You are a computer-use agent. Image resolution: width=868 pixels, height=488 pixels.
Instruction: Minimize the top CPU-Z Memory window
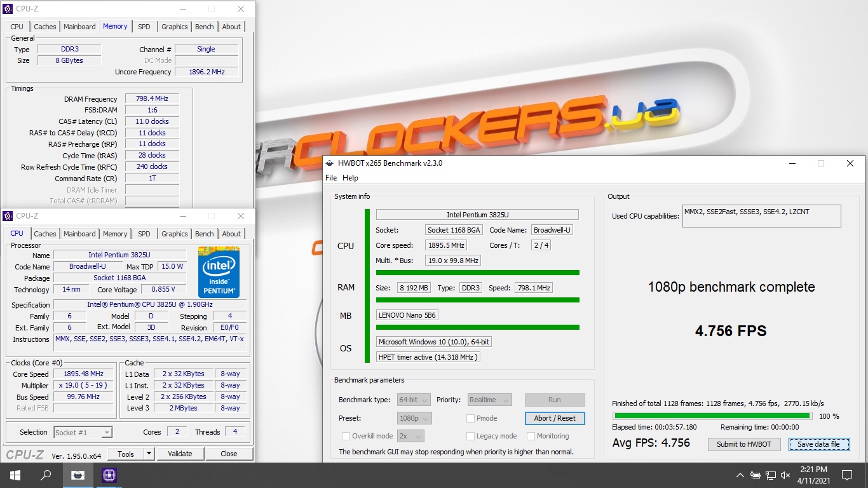[183, 9]
